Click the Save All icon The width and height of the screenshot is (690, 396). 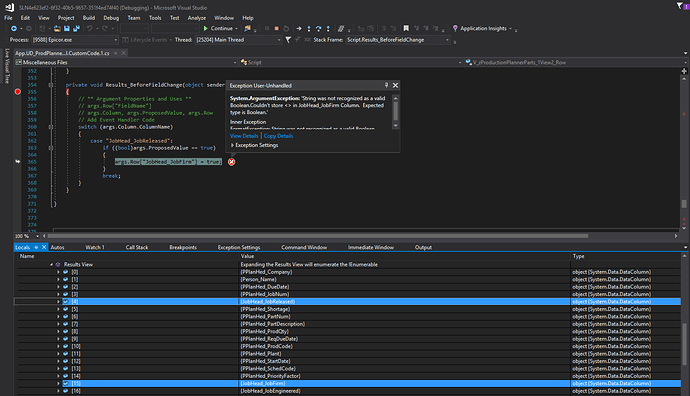77,29
